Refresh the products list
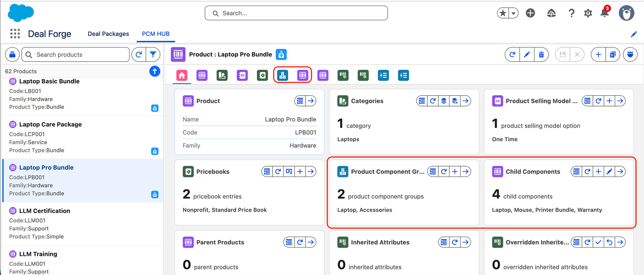This screenshot has width=644, height=275. (139, 54)
